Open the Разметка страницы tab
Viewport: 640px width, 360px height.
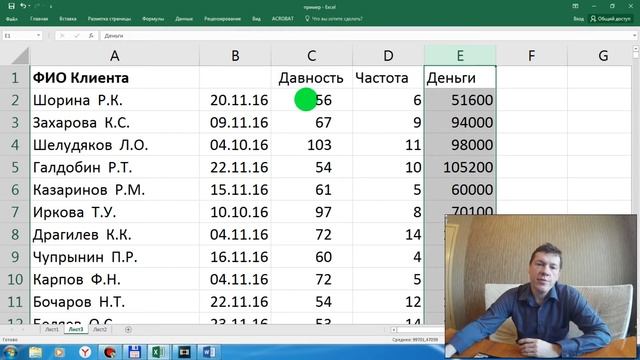coord(109,19)
